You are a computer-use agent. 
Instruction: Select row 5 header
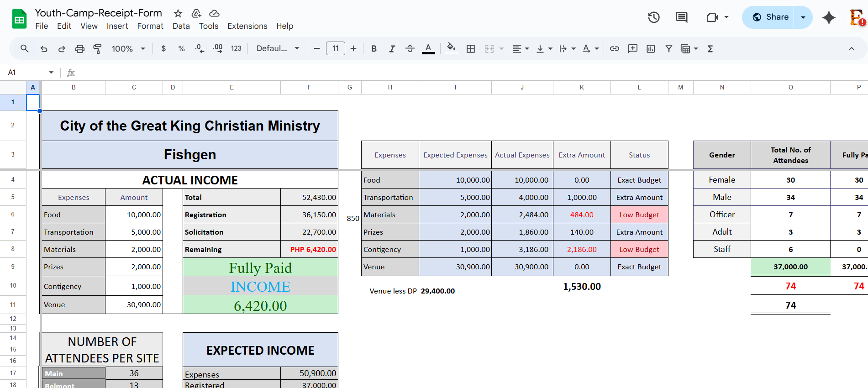click(13, 197)
